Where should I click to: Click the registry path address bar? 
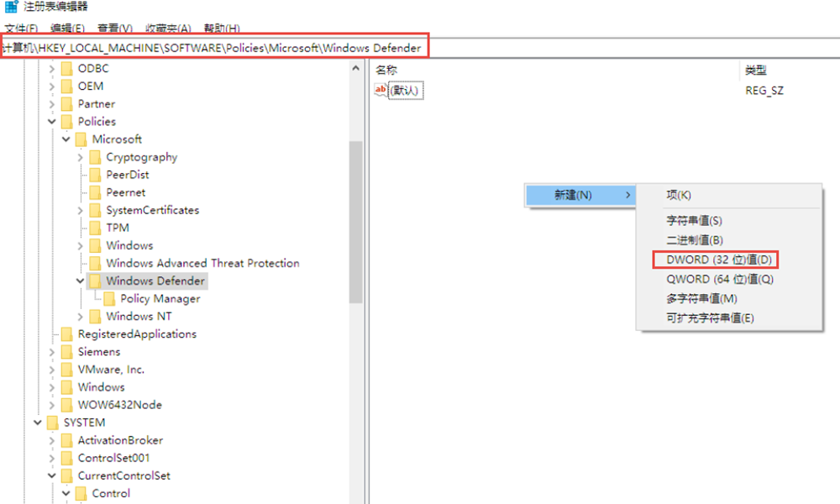(215, 48)
